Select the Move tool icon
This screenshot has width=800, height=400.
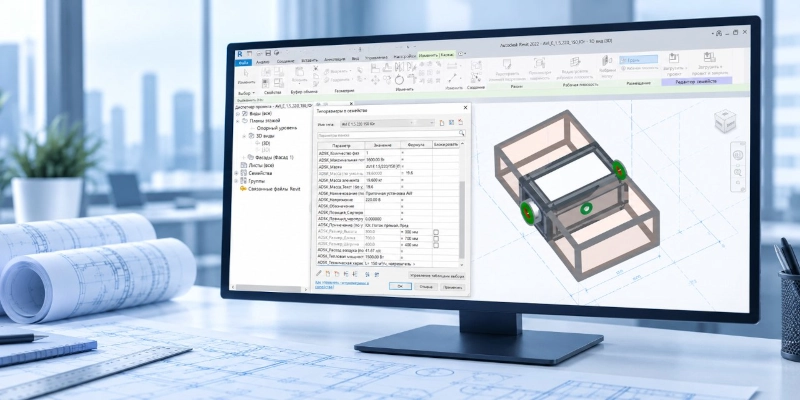376,80
